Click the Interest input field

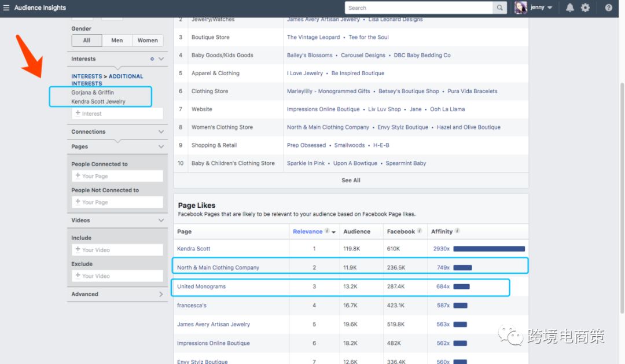tap(117, 114)
